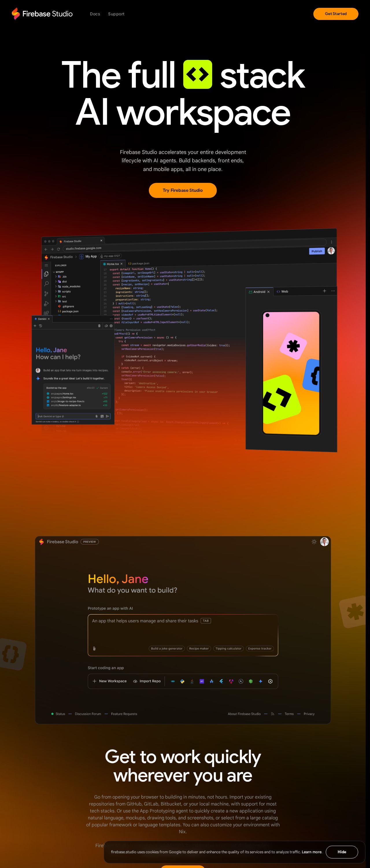
Task: Click the hamburger menu icon above Explorer
Action: tap(46, 266)
